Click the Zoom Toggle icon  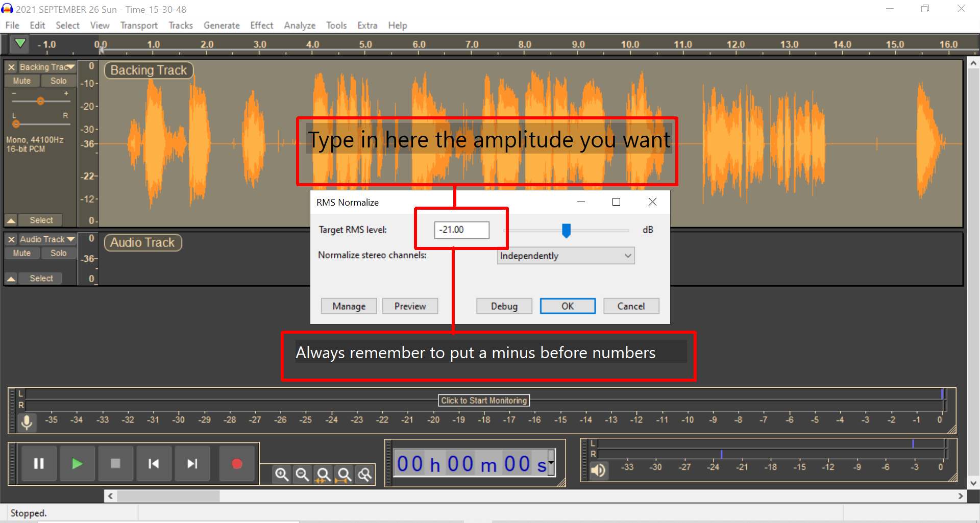click(365, 475)
